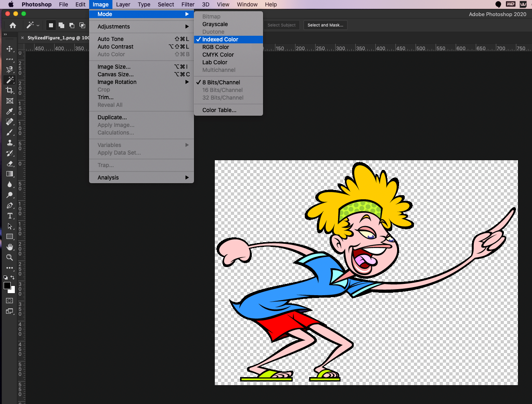Open the Filter menu

[188, 4]
